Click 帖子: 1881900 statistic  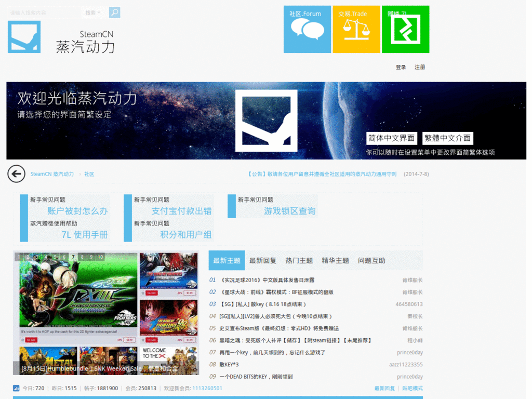click(101, 388)
